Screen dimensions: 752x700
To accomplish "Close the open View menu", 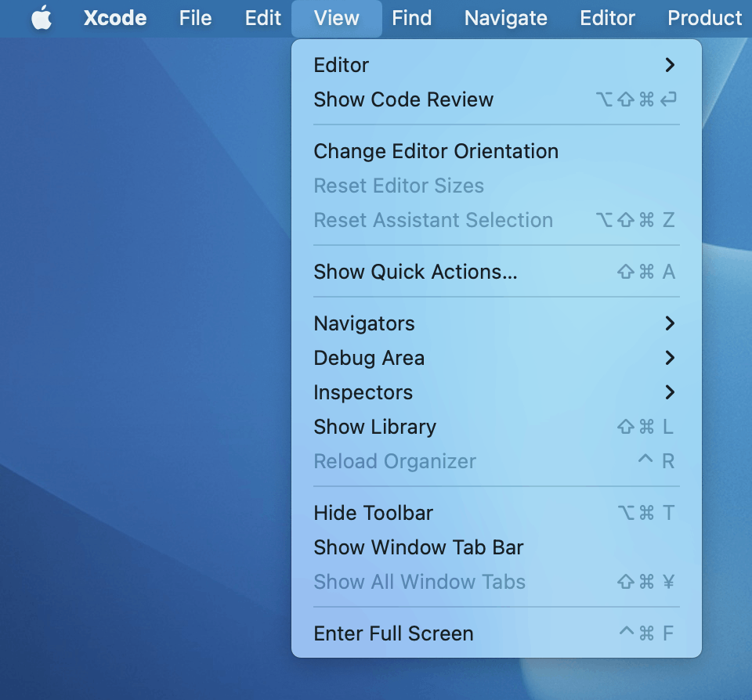I will (x=336, y=18).
